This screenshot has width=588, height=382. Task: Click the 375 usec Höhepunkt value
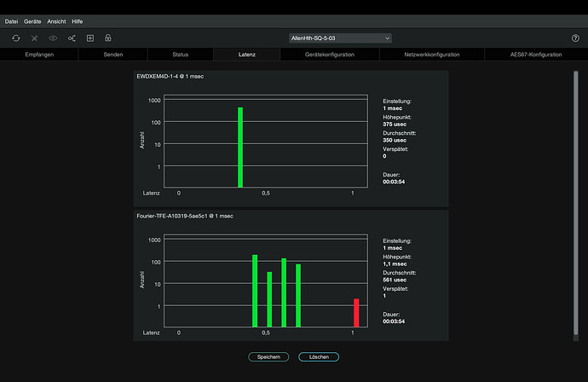(395, 124)
